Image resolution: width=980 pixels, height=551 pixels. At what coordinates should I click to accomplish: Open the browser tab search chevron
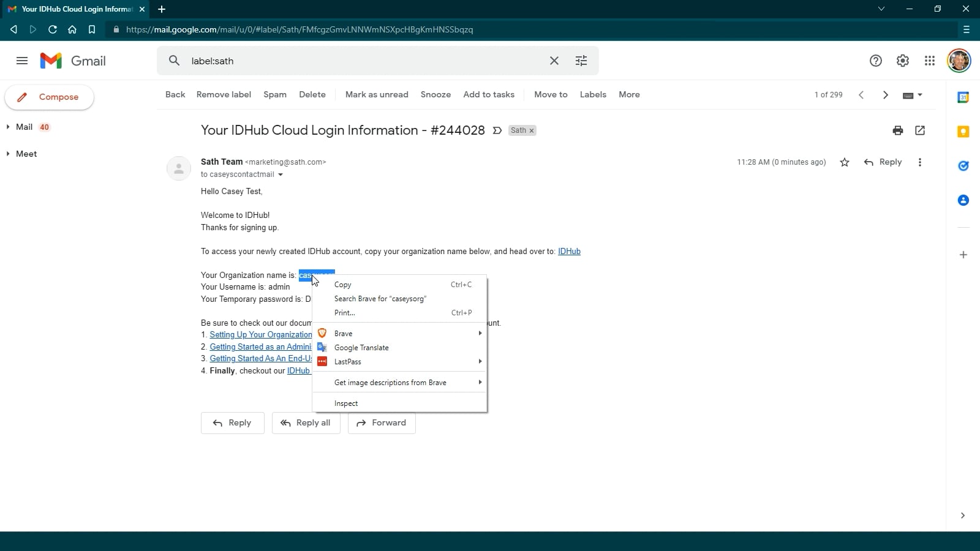881,9
